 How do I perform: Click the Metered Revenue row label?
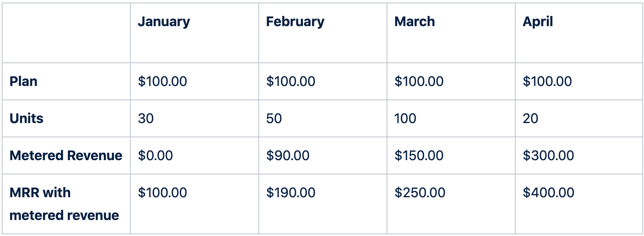pos(66,156)
